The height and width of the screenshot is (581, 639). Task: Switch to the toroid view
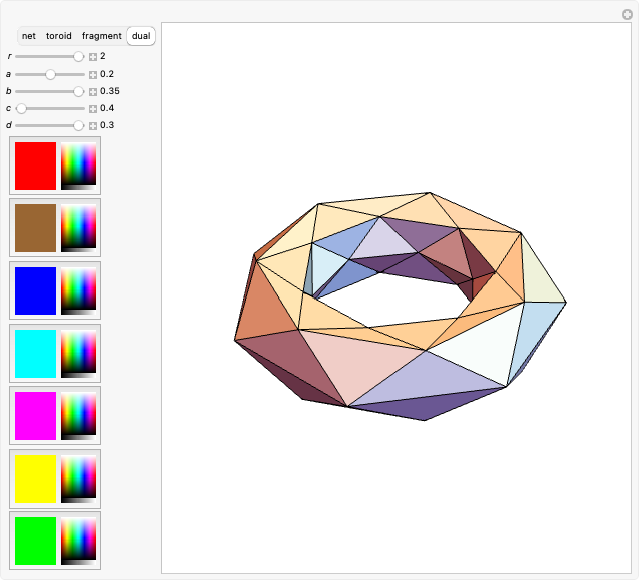[59, 36]
